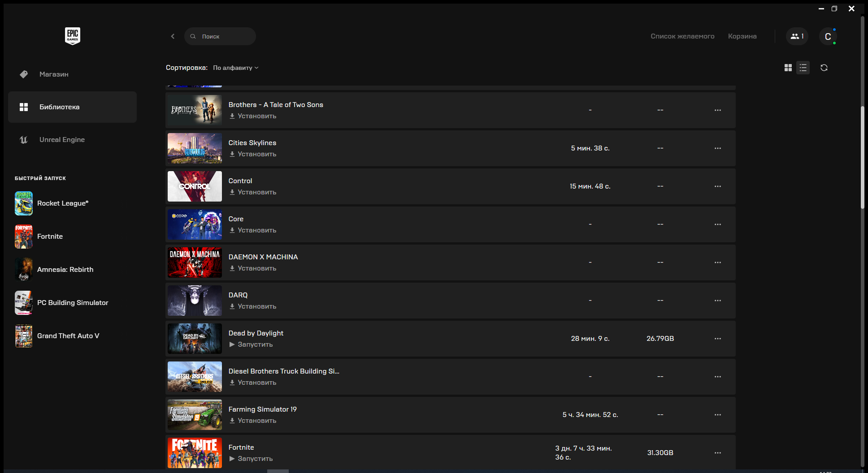Open Core three-dot menu
This screenshot has width=868, height=473.
pos(718,224)
